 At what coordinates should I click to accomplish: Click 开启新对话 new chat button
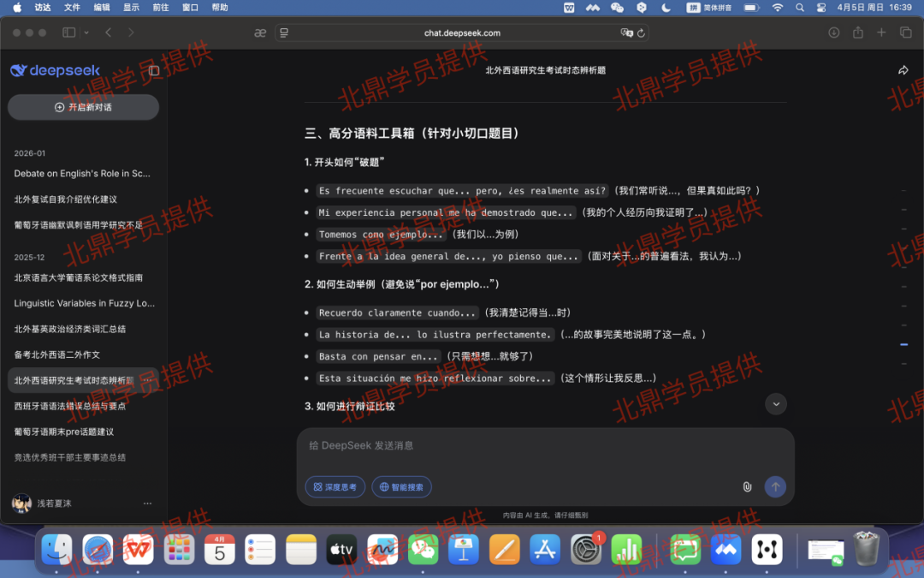pos(83,107)
